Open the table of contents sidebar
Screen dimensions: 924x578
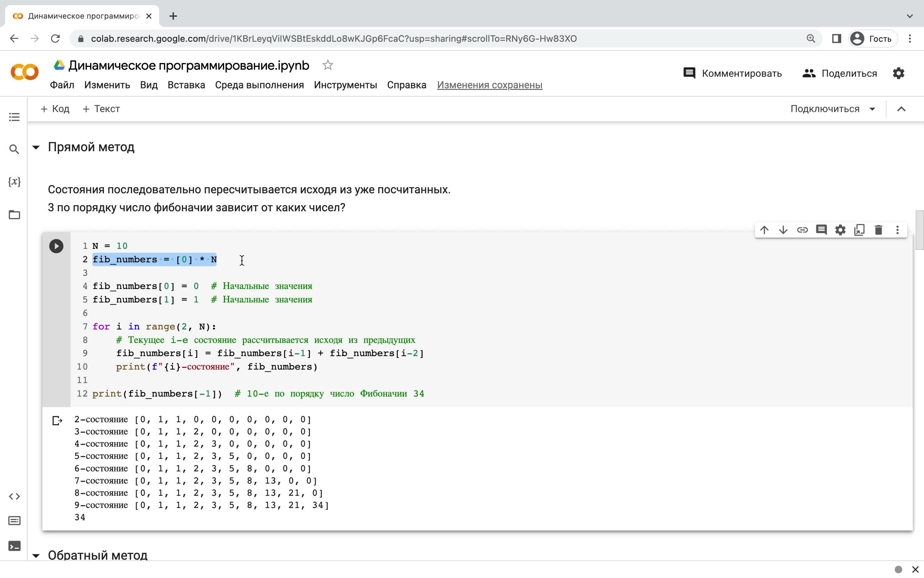point(14,117)
